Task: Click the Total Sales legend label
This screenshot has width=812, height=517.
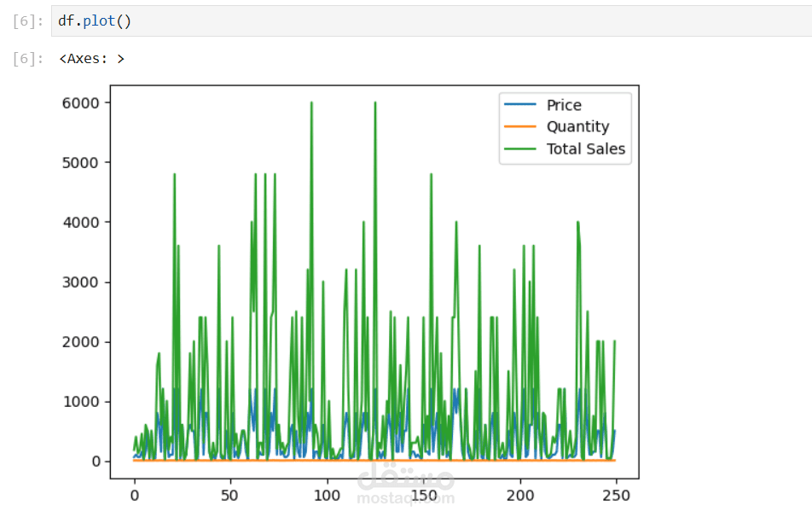Action: click(x=586, y=148)
